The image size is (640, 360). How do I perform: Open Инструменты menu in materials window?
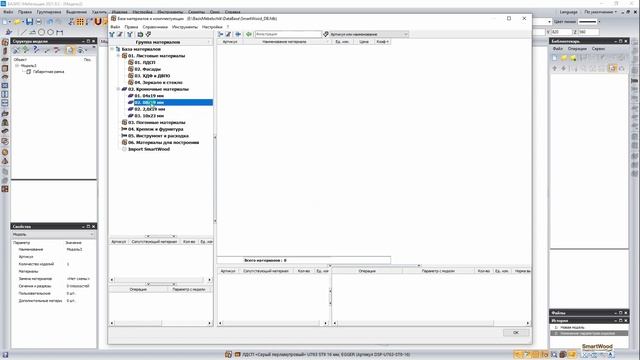tap(185, 27)
